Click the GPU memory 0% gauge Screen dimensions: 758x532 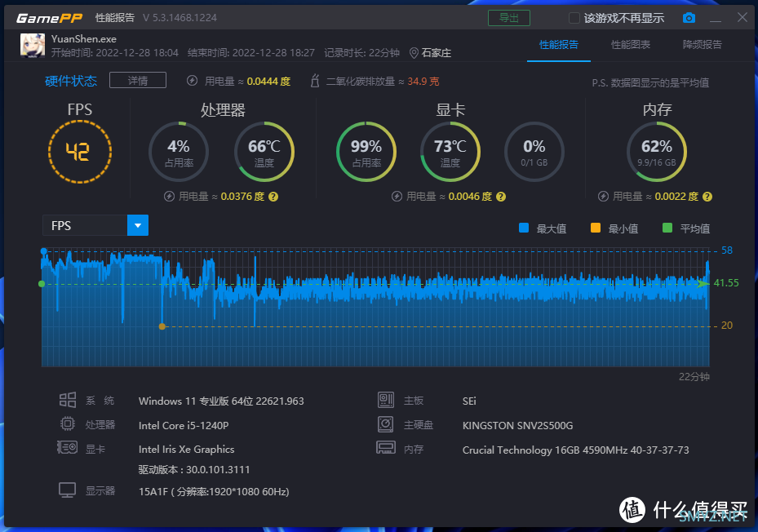pos(534,152)
